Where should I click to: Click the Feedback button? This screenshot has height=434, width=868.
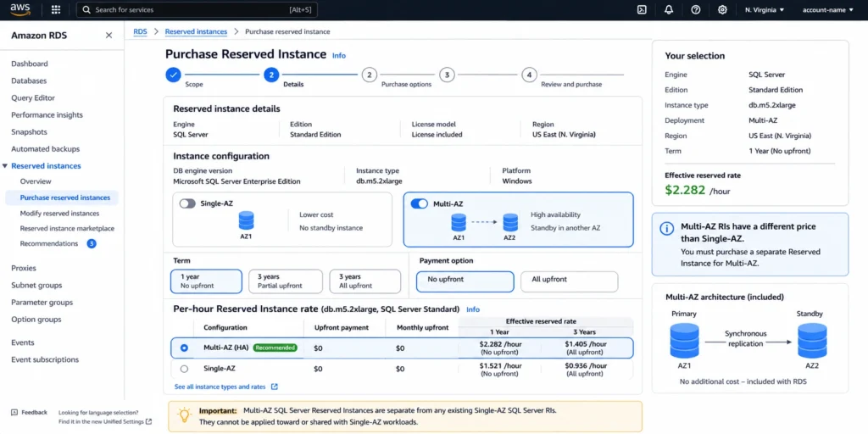click(29, 413)
